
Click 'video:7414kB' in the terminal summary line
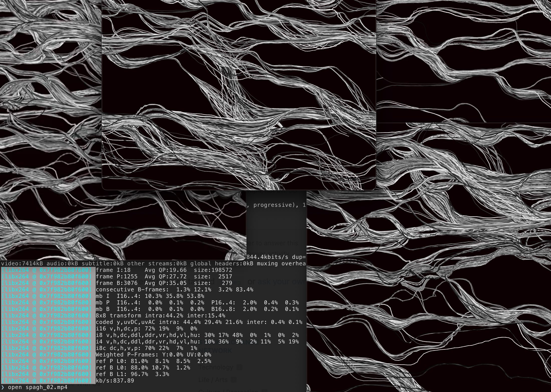click(22, 264)
